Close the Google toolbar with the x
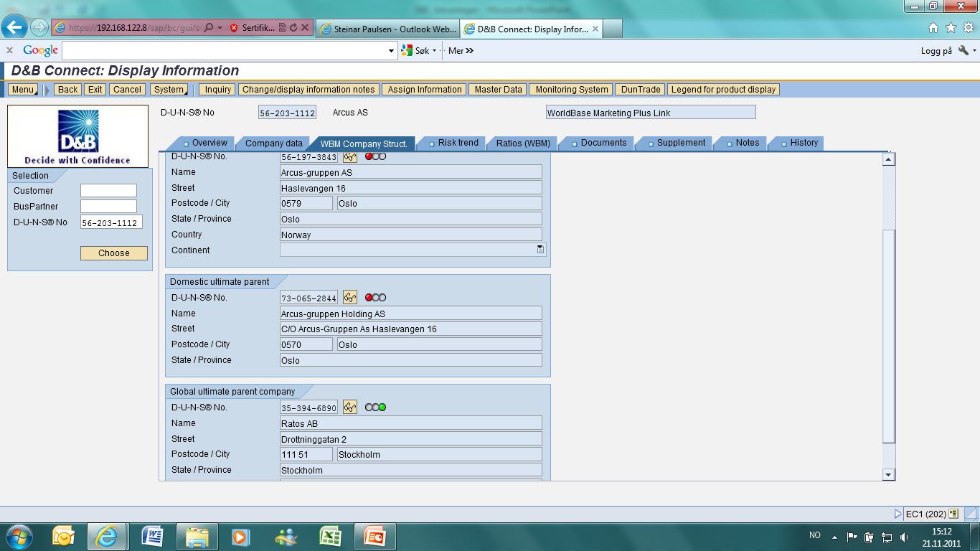The height and width of the screenshot is (551, 980). pos(9,50)
